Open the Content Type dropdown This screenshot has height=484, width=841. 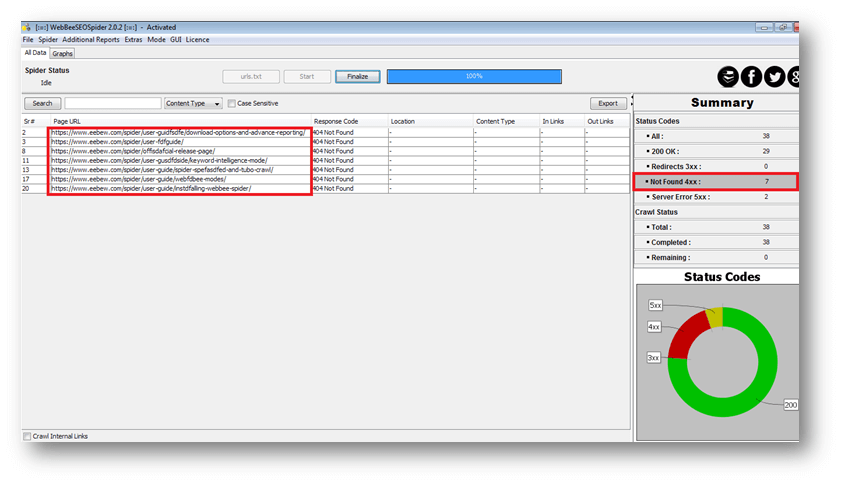(193, 104)
